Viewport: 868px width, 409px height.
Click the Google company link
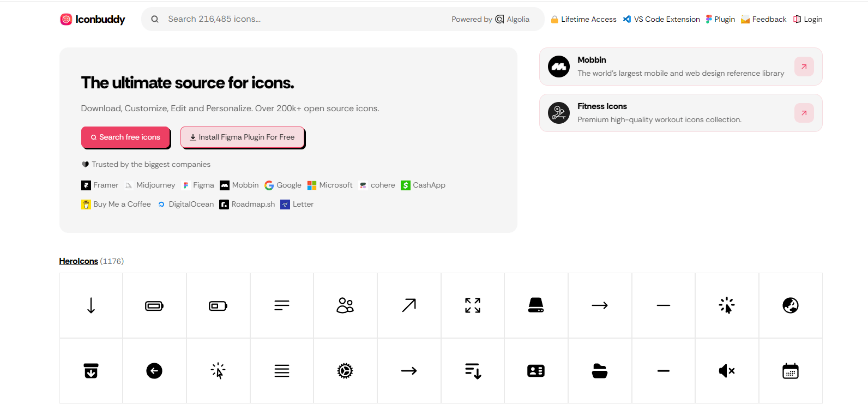tap(283, 185)
